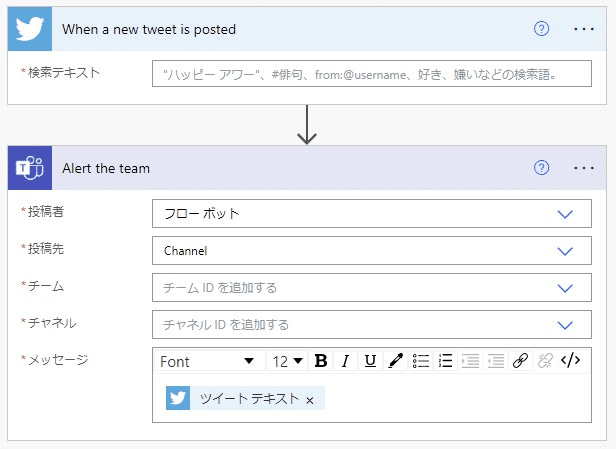Click the 検索テキスト input field
Screen dimensions: 616x449
[372, 73]
